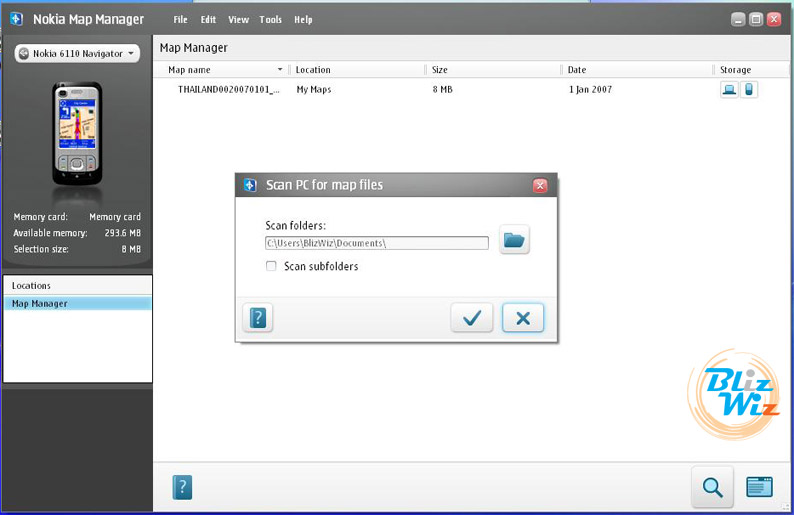Minimize the Nokia Map Manager window

738,20
